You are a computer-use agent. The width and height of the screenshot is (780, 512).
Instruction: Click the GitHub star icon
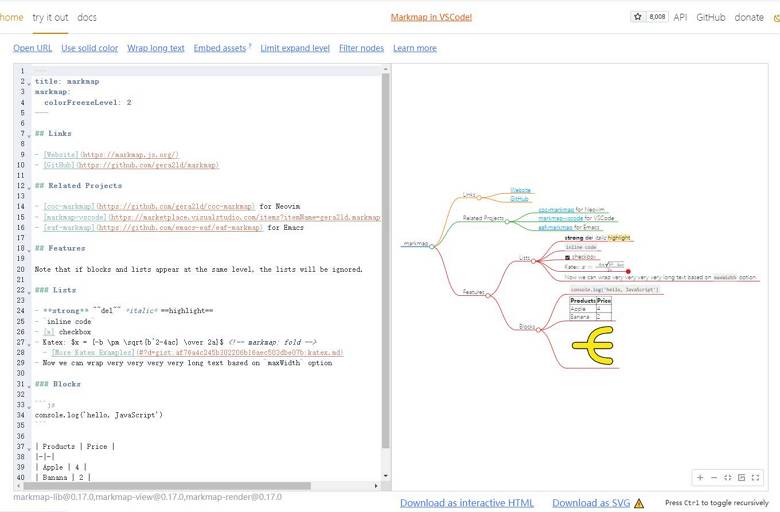click(x=637, y=17)
